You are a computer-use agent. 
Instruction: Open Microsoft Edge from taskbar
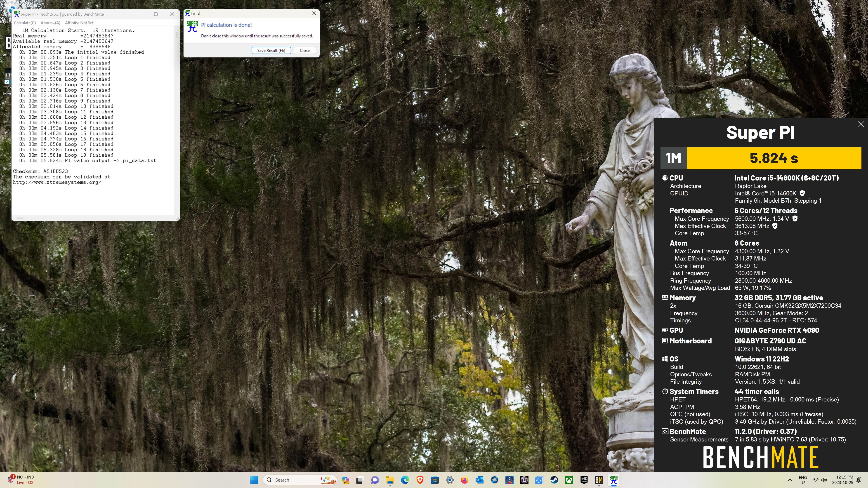point(405,480)
